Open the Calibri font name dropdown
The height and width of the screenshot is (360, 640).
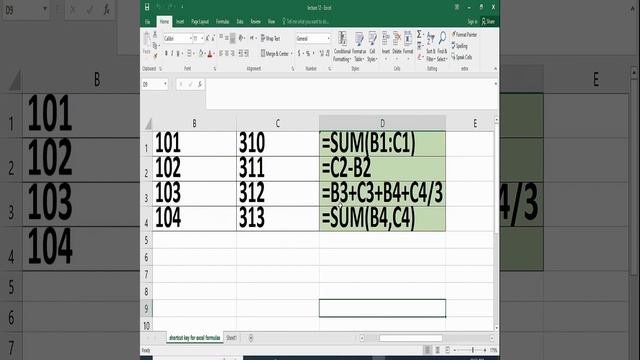(x=191, y=38)
